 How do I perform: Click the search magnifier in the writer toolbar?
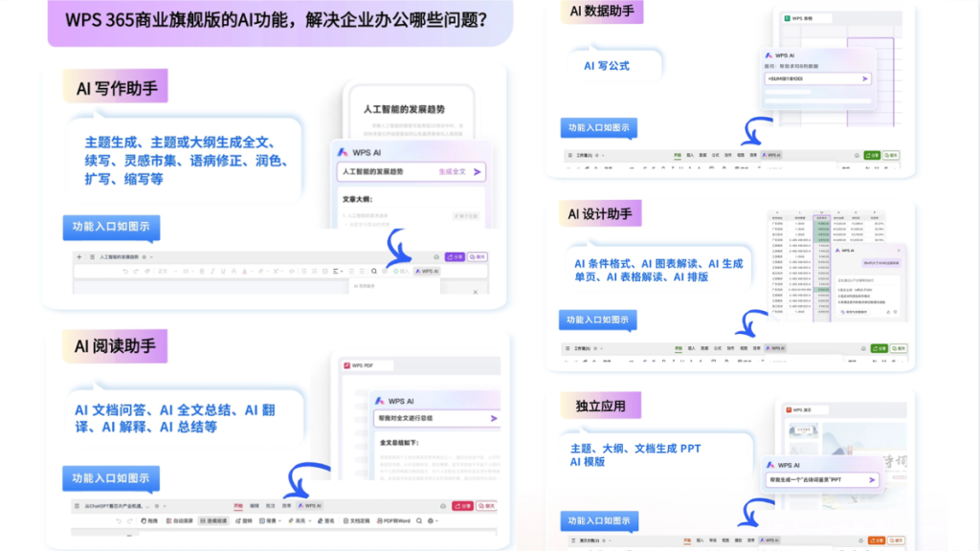pyautogui.click(x=374, y=271)
